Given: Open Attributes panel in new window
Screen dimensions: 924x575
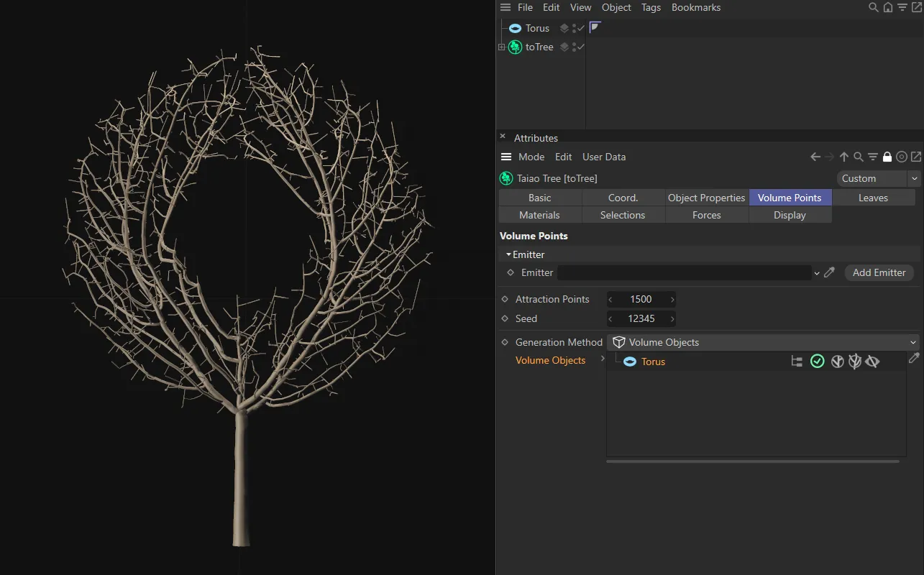Looking at the screenshot, I should 916,157.
